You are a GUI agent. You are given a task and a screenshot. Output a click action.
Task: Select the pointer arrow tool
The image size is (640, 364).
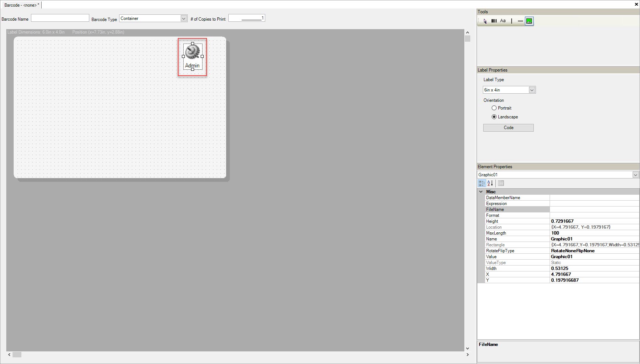485,21
